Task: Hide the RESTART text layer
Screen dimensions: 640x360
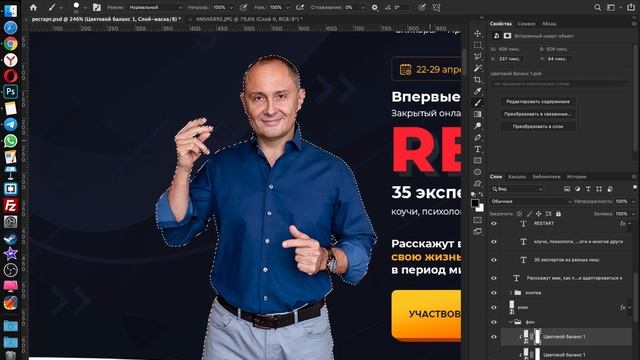Action: click(494, 224)
